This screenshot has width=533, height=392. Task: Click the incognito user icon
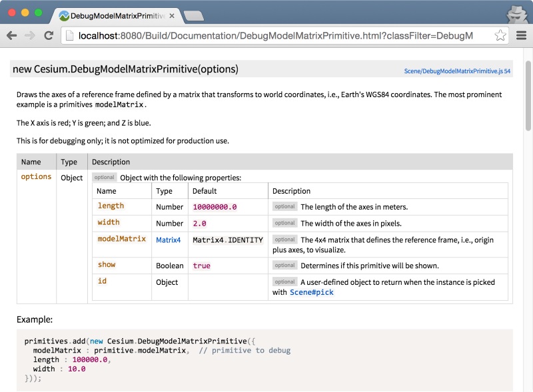[x=516, y=13]
